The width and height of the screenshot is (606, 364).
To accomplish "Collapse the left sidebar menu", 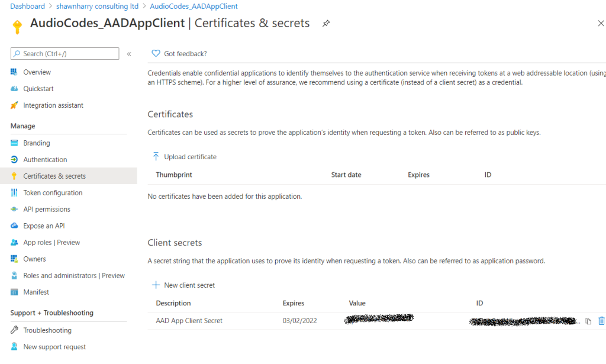I will [129, 54].
